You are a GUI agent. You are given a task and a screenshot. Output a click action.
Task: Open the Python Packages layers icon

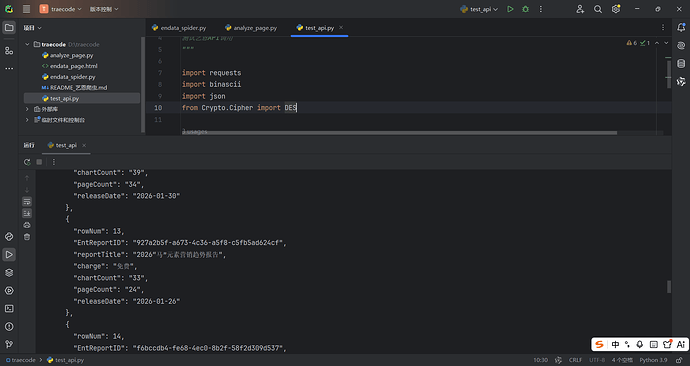click(9, 273)
